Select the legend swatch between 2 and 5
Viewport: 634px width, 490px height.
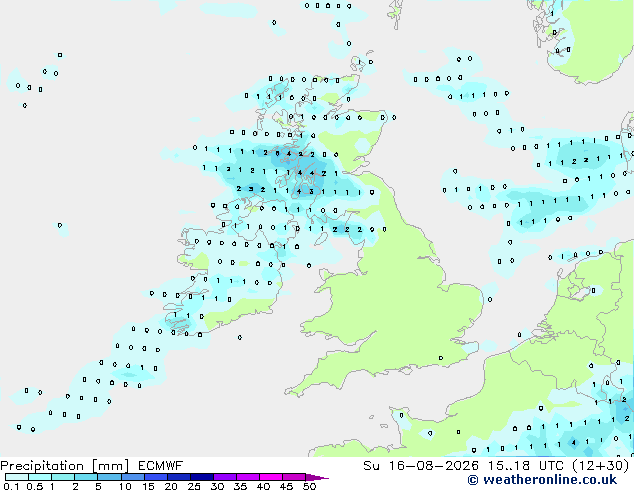86,477
